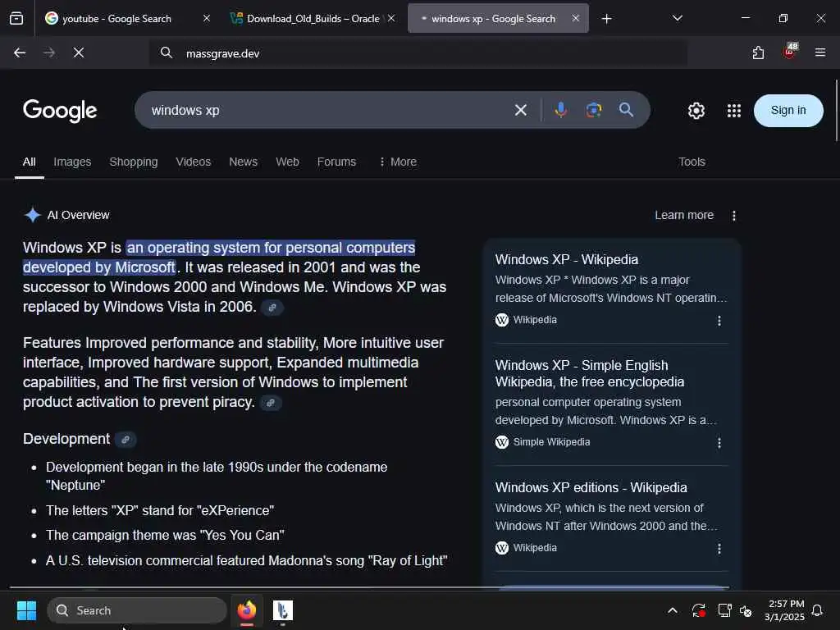
Task: Click the All search tab
Action: pos(30,162)
